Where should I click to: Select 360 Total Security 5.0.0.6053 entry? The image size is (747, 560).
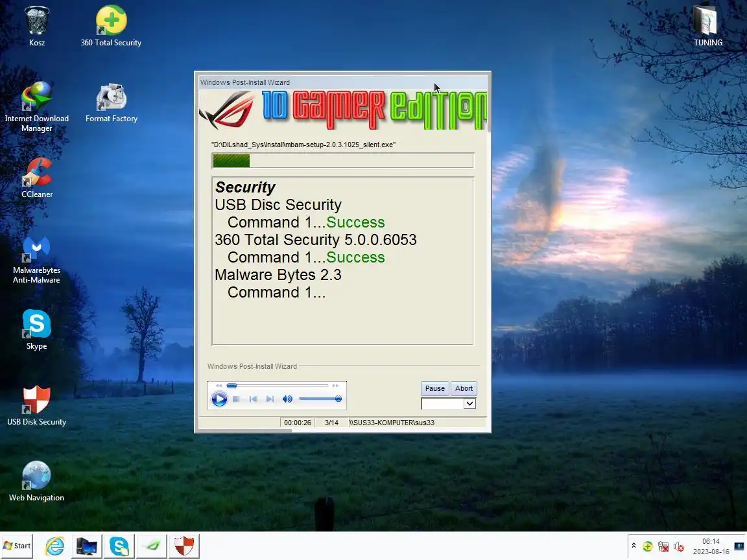(315, 240)
